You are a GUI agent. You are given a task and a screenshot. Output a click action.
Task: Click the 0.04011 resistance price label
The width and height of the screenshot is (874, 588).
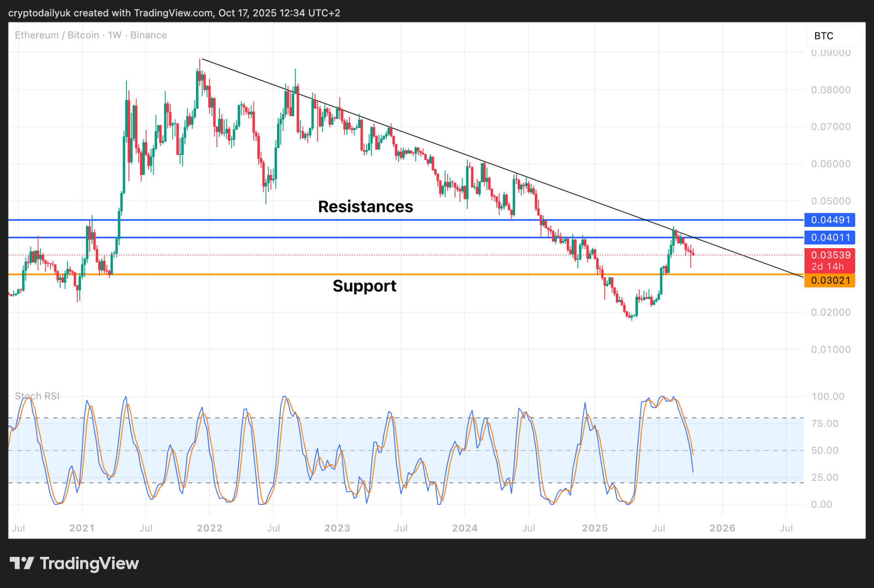(x=830, y=238)
